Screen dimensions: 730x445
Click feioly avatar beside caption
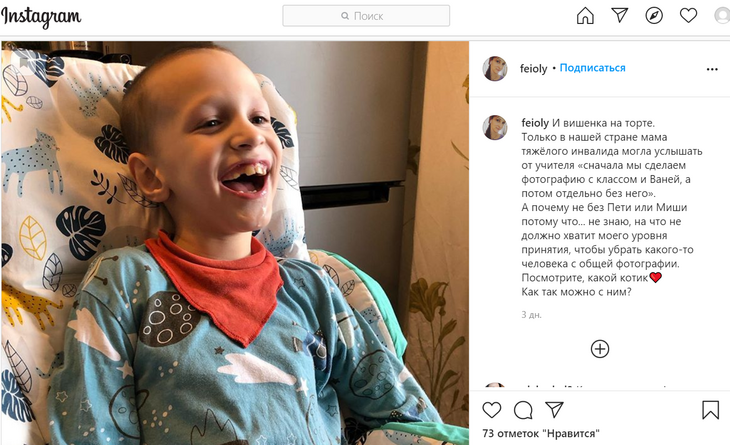(x=495, y=127)
